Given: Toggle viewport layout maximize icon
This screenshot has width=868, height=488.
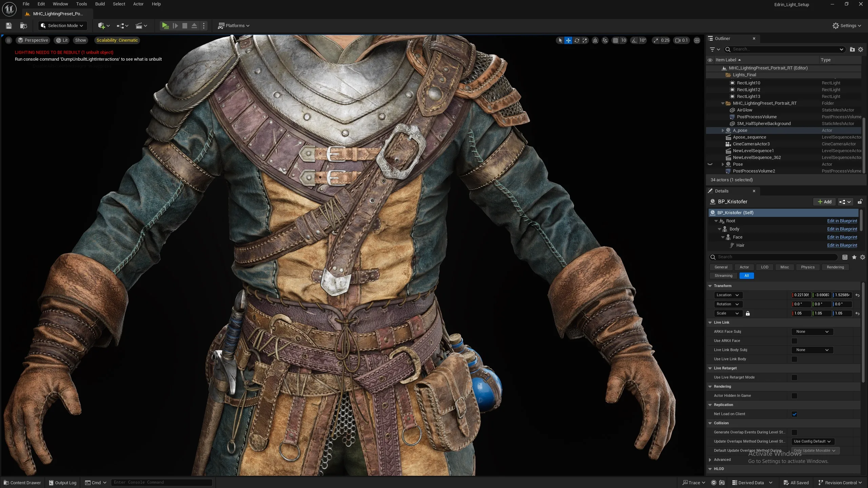Looking at the screenshot, I should (697, 40).
